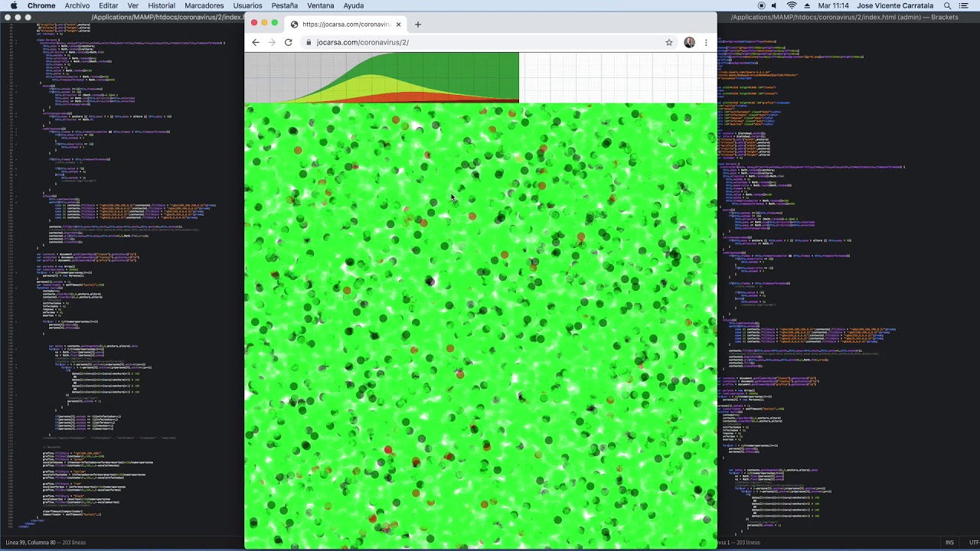Click the clock showing Mar 11:14
Image resolution: width=980 pixels, height=551 pixels.
pyautogui.click(x=833, y=5)
